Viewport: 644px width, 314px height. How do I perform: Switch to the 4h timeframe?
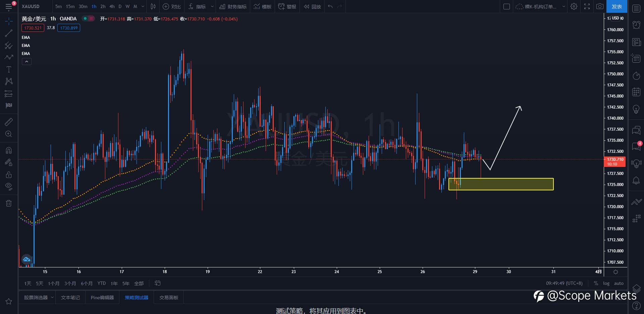[x=112, y=6]
